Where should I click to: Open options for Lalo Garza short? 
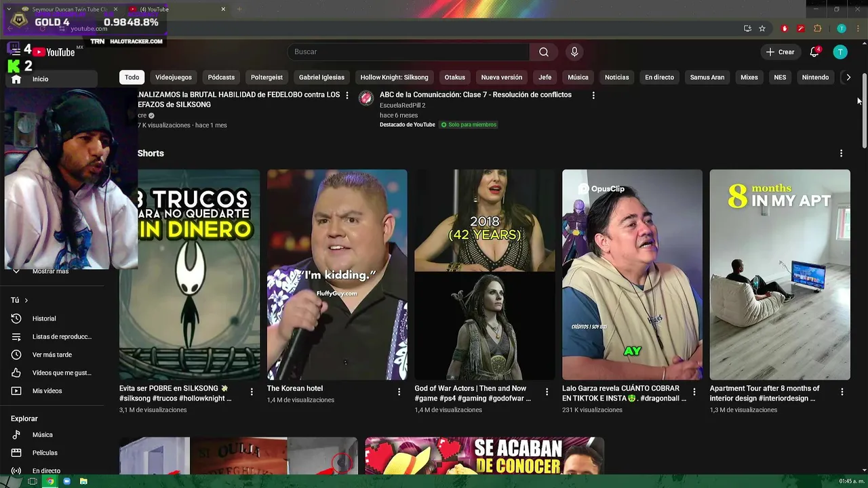[694, 392]
